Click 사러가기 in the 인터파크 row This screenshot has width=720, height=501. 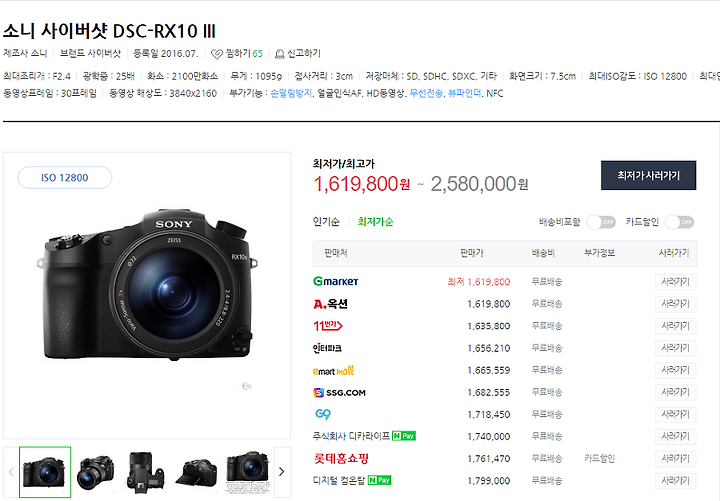coord(675,348)
